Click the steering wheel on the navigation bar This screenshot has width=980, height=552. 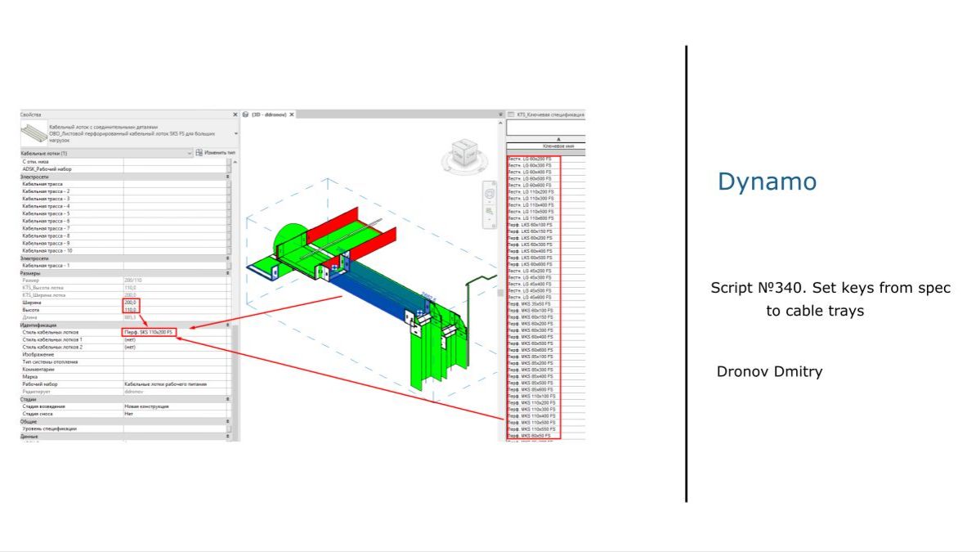pos(490,194)
